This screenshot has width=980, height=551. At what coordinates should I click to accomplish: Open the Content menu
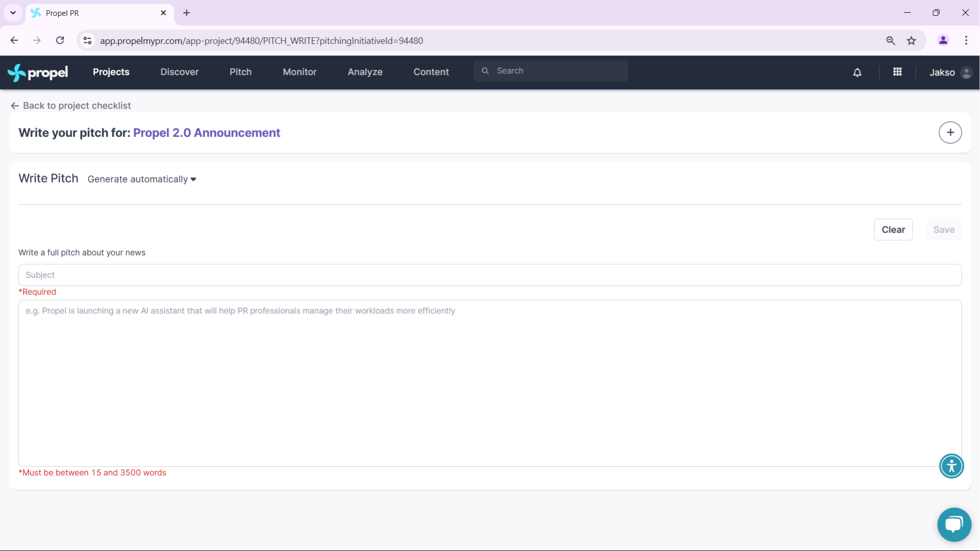(431, 72)
